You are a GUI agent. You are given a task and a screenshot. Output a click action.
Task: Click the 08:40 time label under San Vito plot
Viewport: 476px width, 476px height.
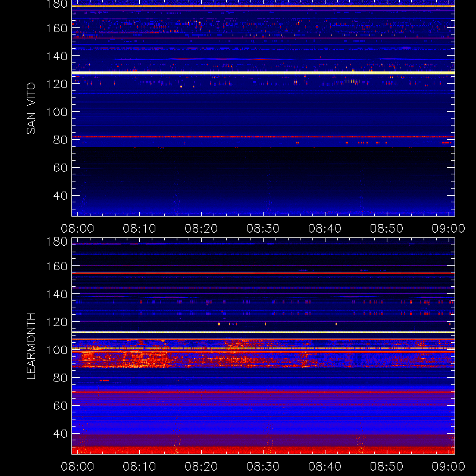[x=325, y=228]
